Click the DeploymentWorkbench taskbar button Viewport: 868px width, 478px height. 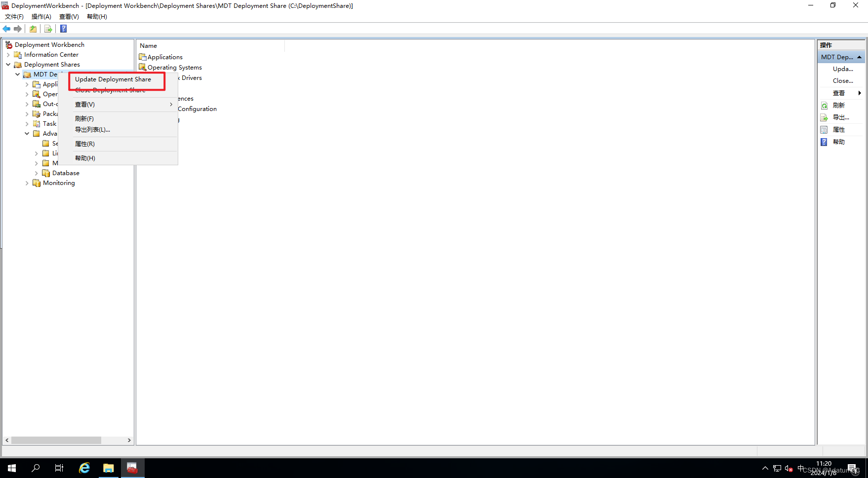pos(132,468)
